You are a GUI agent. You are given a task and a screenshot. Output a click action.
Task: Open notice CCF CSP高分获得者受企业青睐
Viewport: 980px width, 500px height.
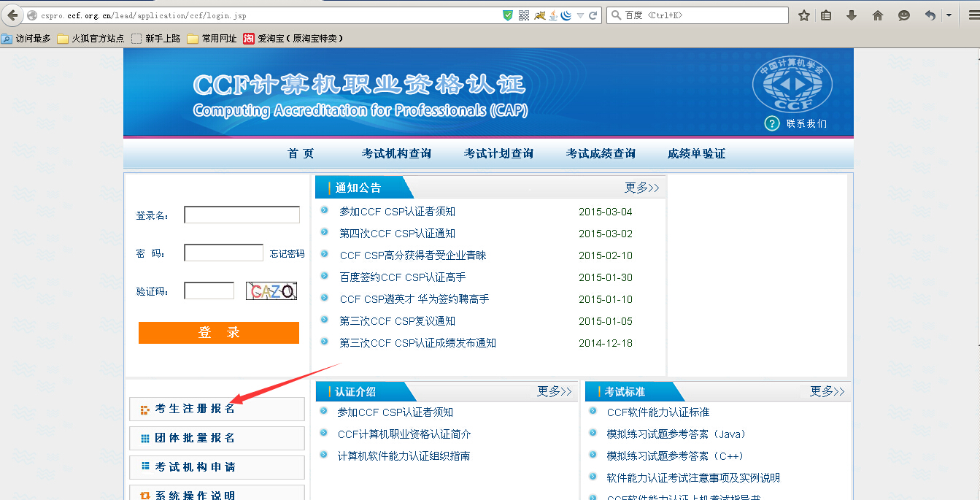click(413, 255)
